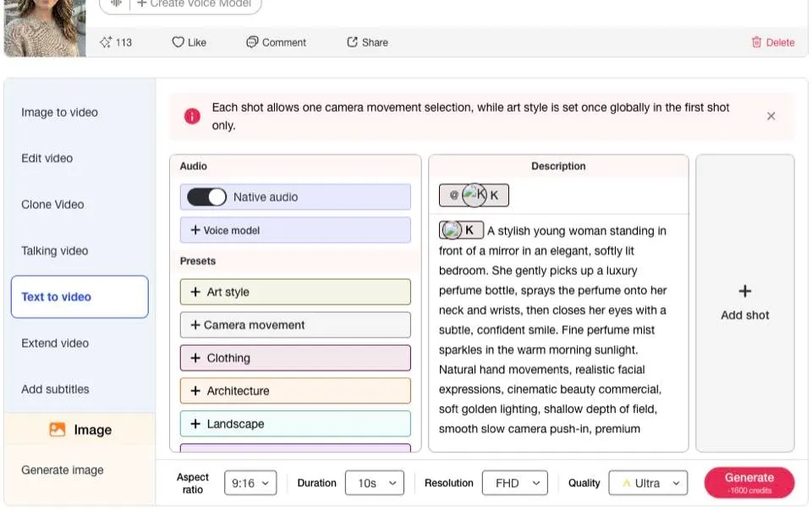The image size is (812, 516).
Task: Click the Audio heading text
Action: pyautogui.click(x=194, y=167)
